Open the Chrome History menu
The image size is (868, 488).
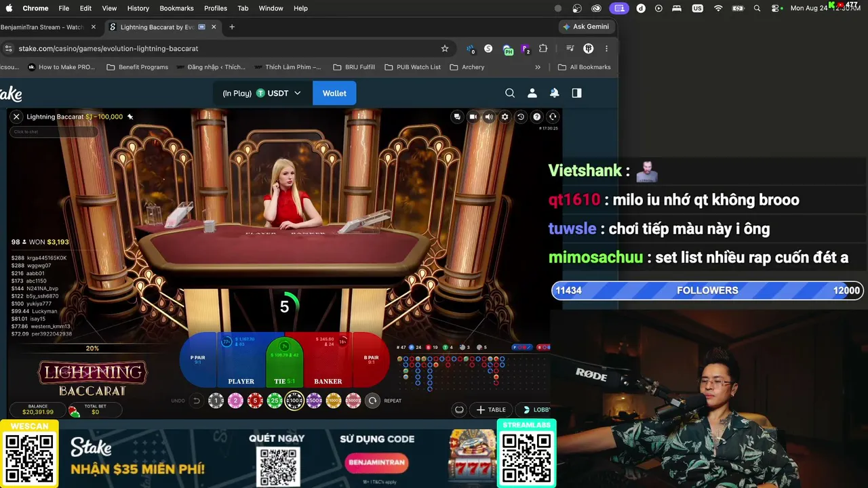138,8
